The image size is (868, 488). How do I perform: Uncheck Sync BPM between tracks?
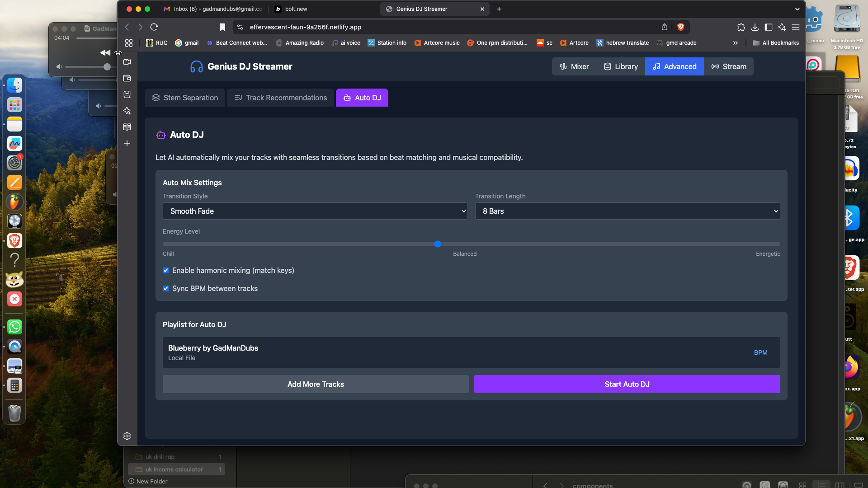coord(166,288)
